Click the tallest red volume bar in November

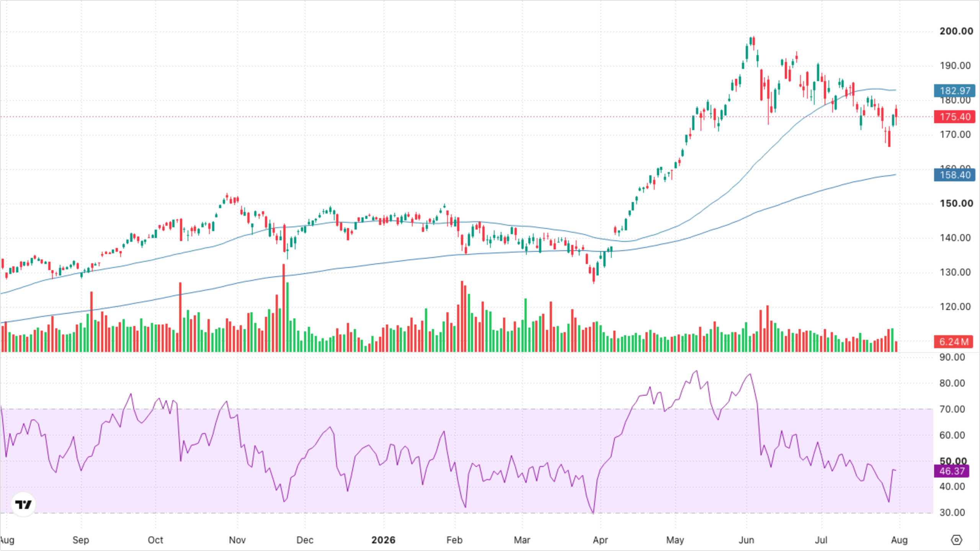tap(284, 308)
